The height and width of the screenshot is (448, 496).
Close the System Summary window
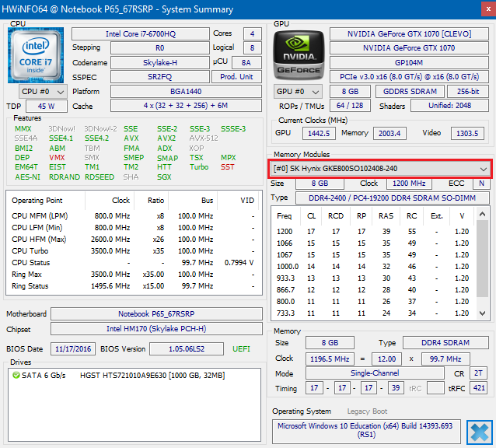click(x=488, y=9)
